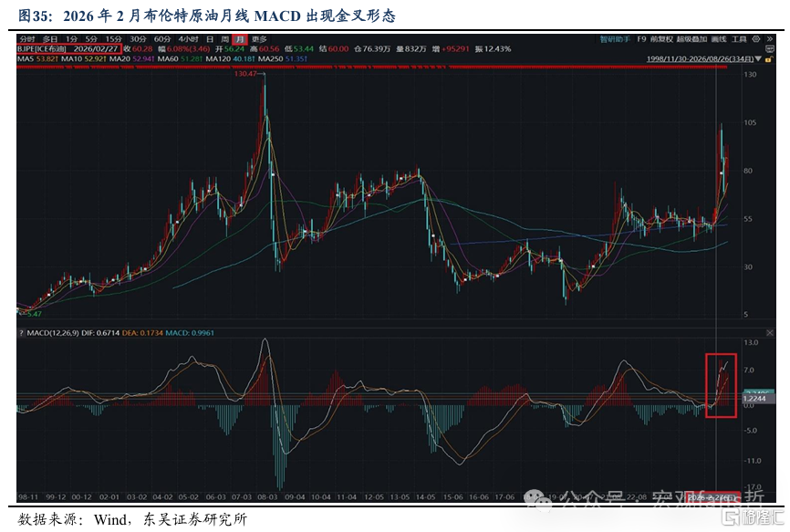
Task: Select the 周 weekly tab
Action: (224, 39)
